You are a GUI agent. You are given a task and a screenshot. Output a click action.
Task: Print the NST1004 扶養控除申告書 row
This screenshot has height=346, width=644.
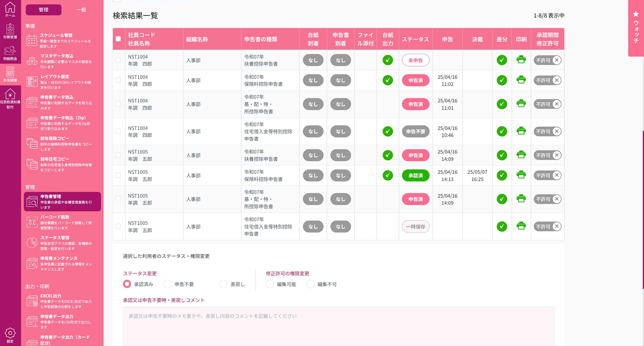click(x=521, y=60)
